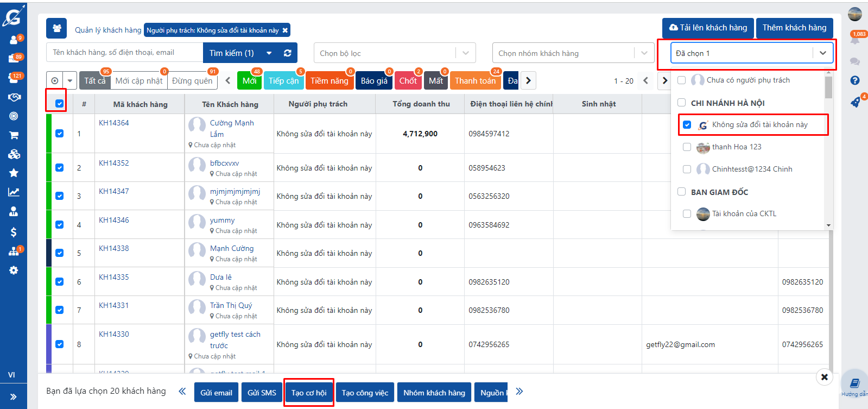Switch to the 'Tiềm năng' status tab
The width and height of the screenshot is (868, 409).
click(x=329, y=81)
